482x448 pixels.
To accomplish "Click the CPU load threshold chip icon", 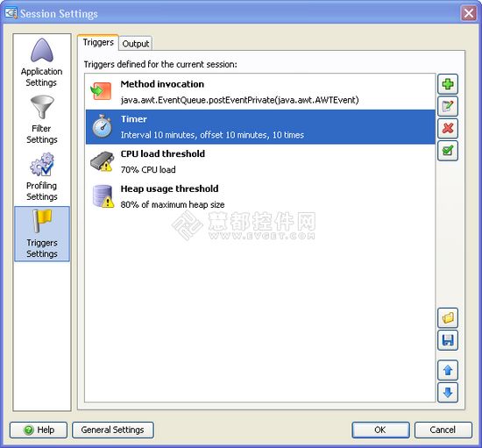I will (x=102, y=160).
